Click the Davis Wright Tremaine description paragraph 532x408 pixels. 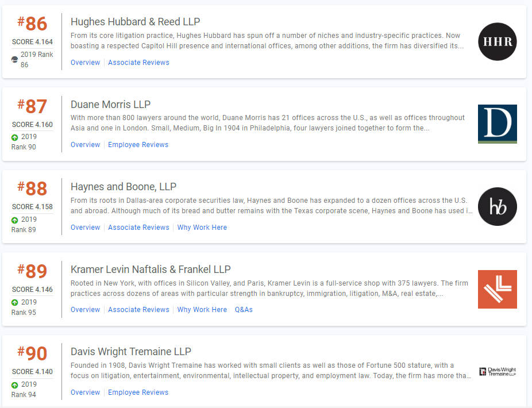pos(271,371)
